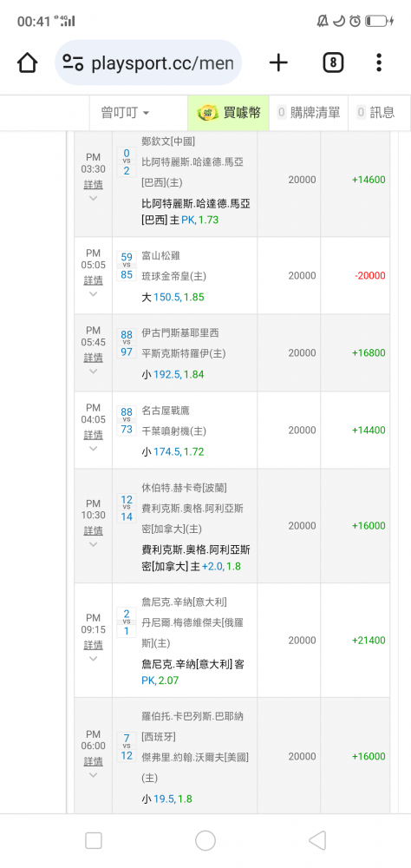The height and width of the screenshot is (868, 411).
Task: Expand chevron under PM 10:30 match
Action: pyautogui.click(x=93, y=544)
